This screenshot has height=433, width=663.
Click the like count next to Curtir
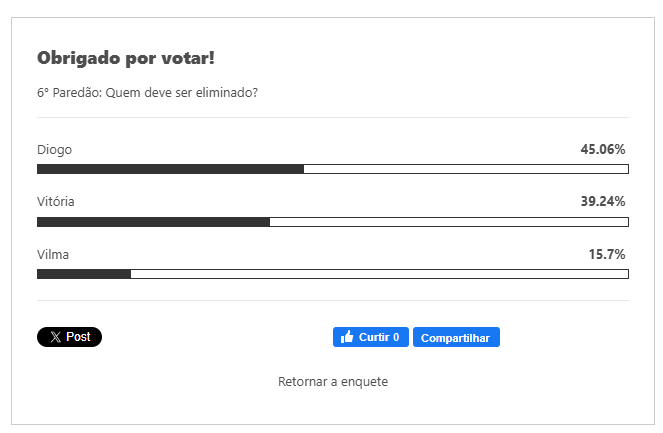tap(396, 338)
